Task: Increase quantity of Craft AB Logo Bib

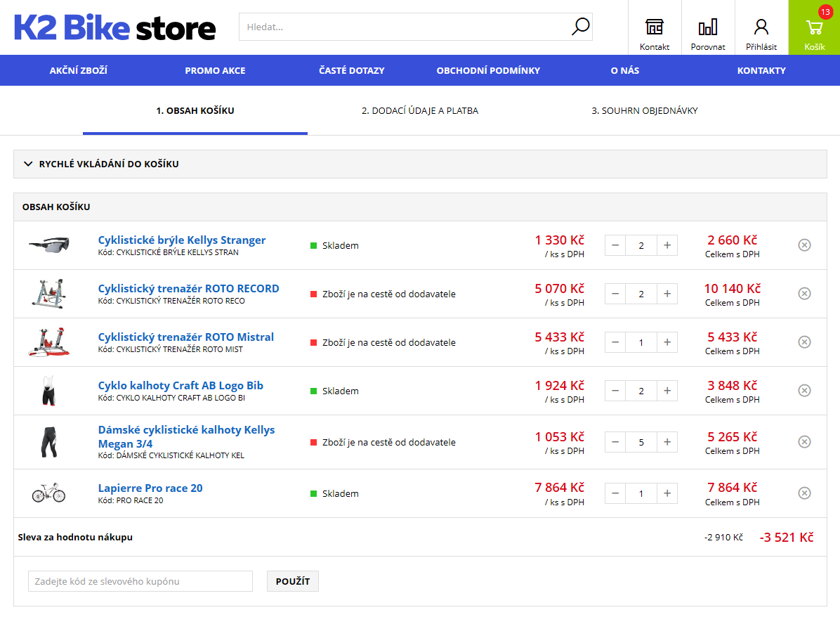Action: [x=667, y=391]
